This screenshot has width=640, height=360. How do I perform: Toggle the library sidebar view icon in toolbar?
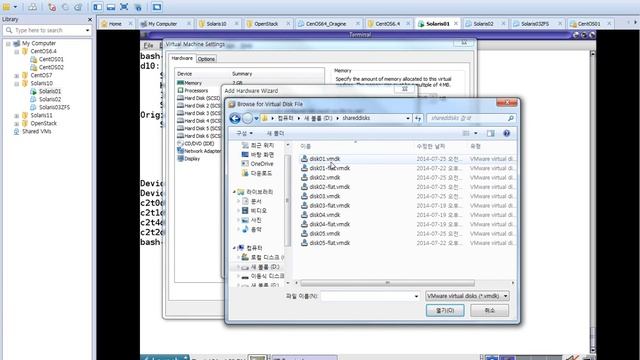pyautogui.click(x=98, y=7)
